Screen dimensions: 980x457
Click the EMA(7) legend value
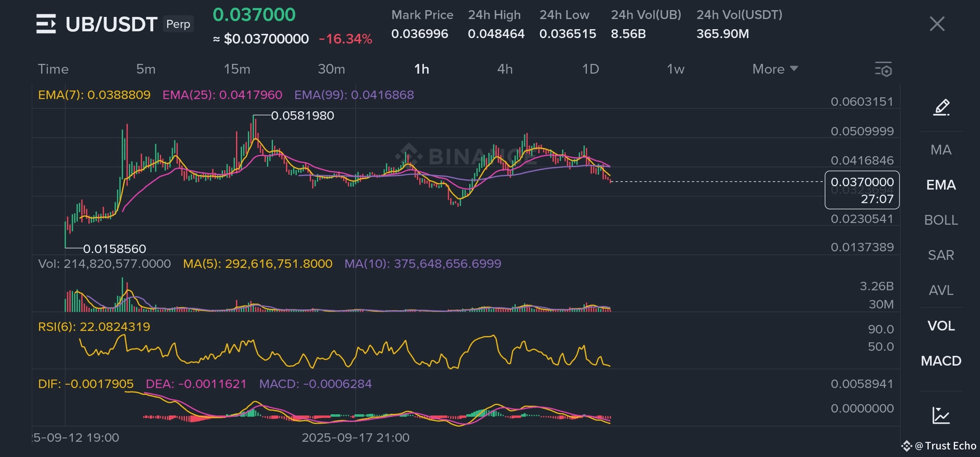[94, 95]
